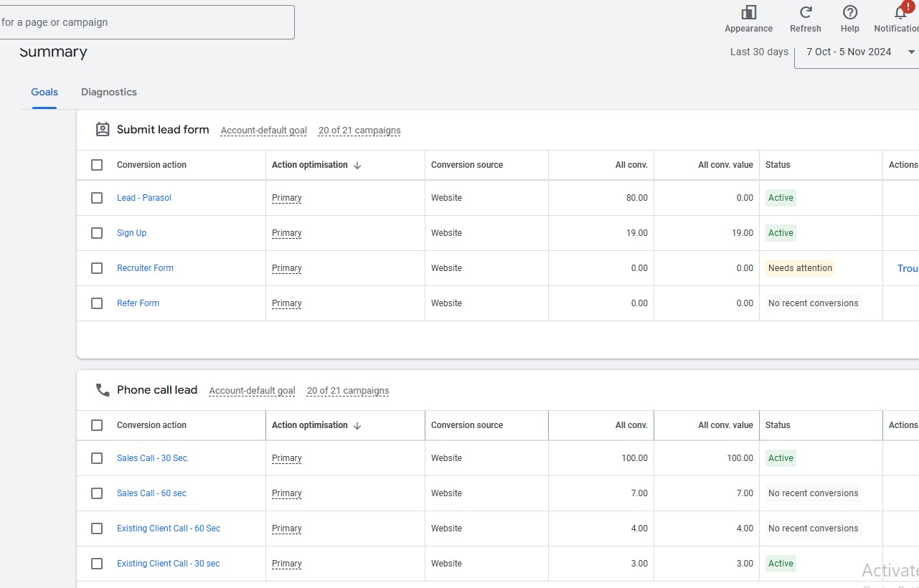919x588 pixels.
Task: Select the Goals tab
Action: [x=44, y=92]
